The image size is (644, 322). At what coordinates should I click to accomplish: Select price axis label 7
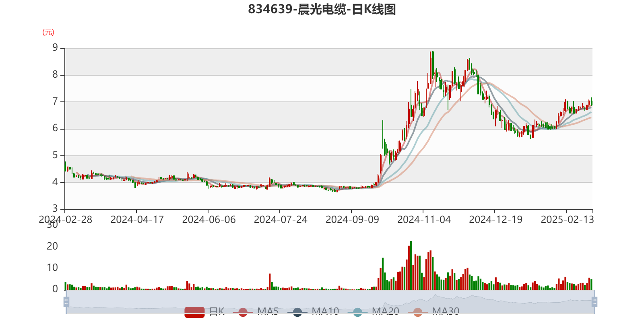[x=55, y=101]
